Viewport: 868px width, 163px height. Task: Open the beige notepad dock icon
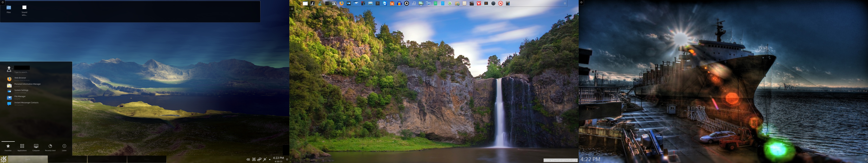464,3
